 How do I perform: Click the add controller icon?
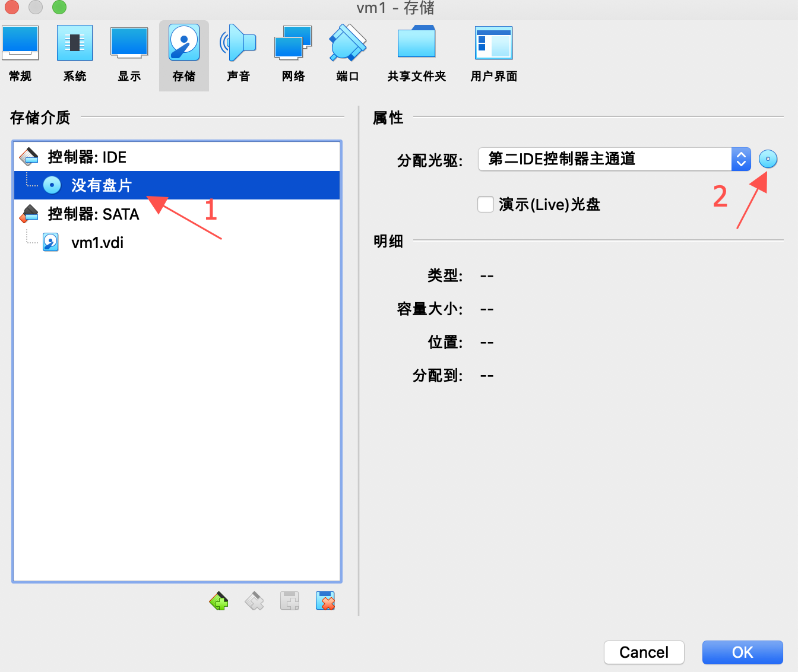coord(219,601)
